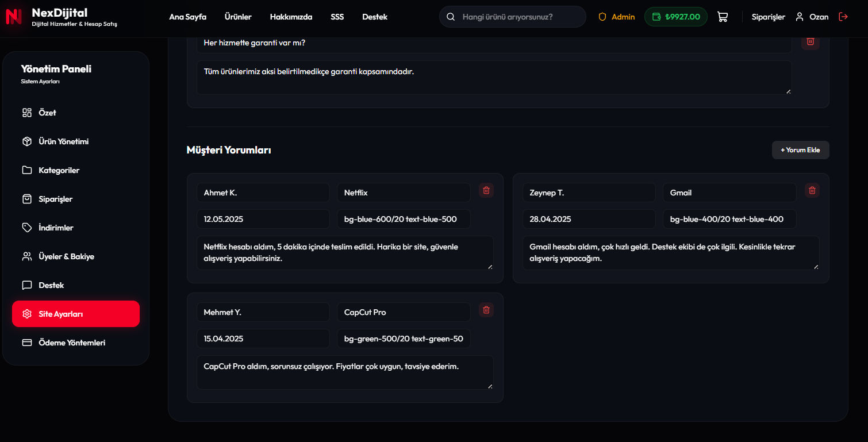868x442 pixels.
Task: Delete the guarantee FAQ entry trash icon
Action: pos(811,41)
